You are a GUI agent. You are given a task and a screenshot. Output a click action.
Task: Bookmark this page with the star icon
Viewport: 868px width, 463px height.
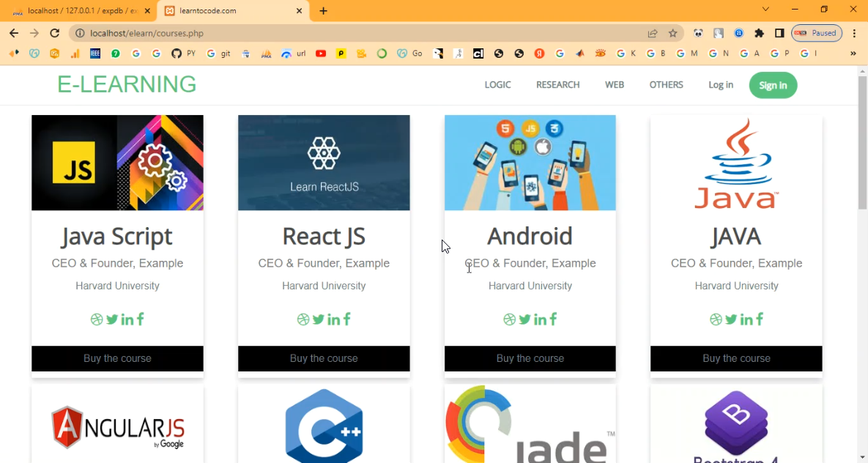click(672, 33)
